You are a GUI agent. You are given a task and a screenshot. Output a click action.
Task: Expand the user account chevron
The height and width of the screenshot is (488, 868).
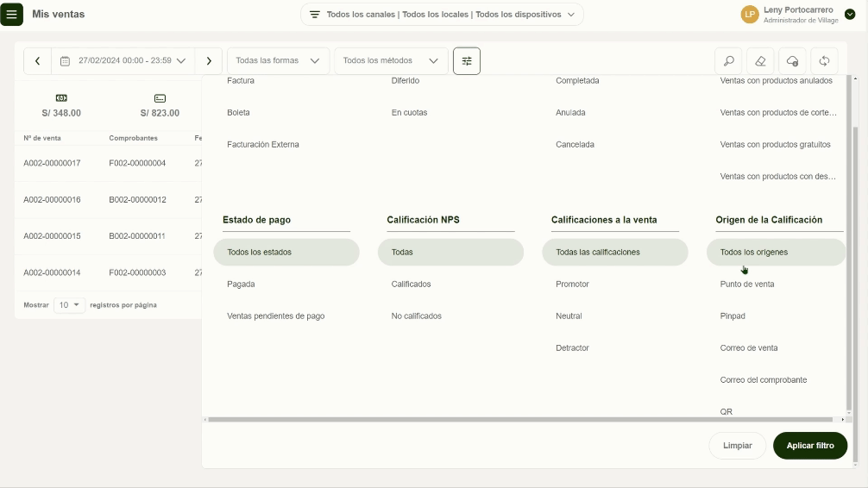tap(850, 15)
